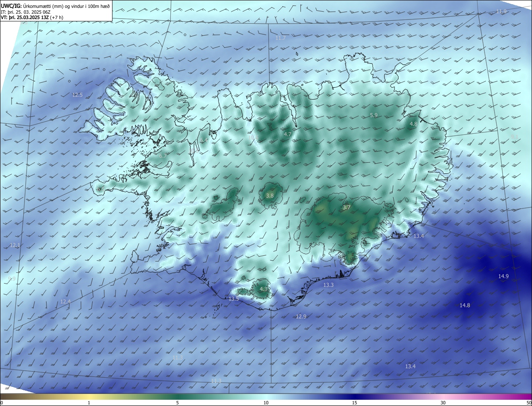Click the 6.7 value in west Iceland
This screenshot has height=406, width=532.
pos(163,156)
